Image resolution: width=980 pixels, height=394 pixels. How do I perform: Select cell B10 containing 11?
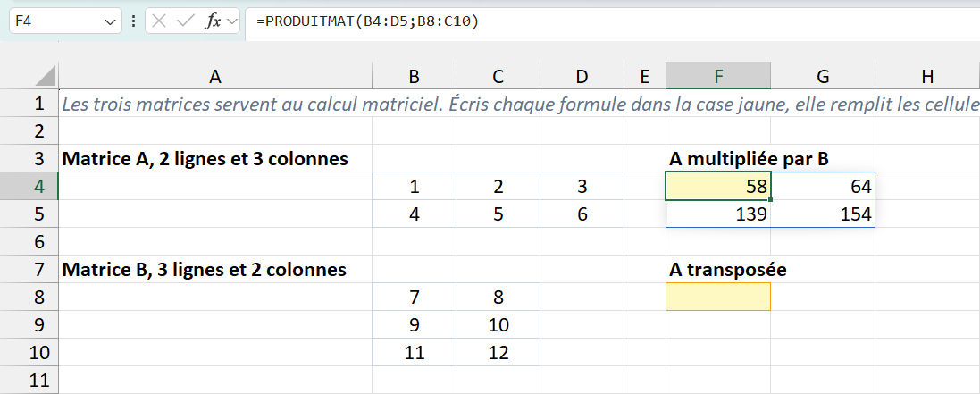414,352
